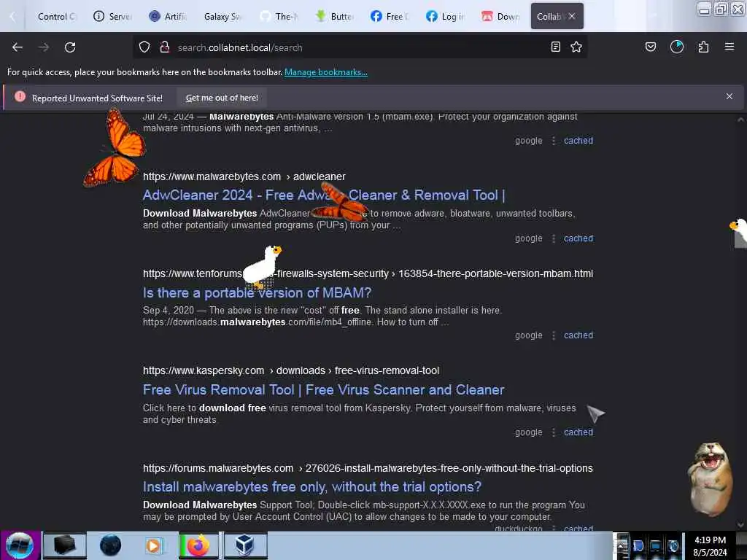
Task: Click the forward navigation arrow
Action: 43,47
